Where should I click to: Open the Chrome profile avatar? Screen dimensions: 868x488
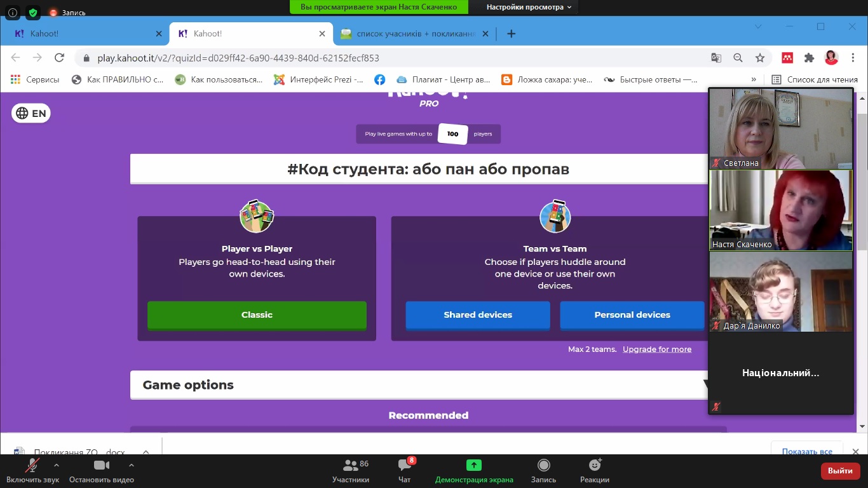(831, 58)
